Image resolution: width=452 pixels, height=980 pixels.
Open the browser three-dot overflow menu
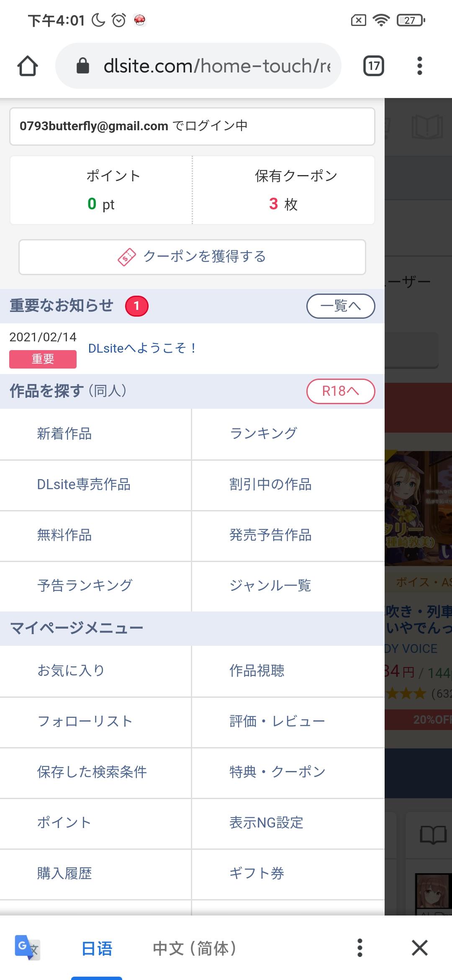(419, 66)
